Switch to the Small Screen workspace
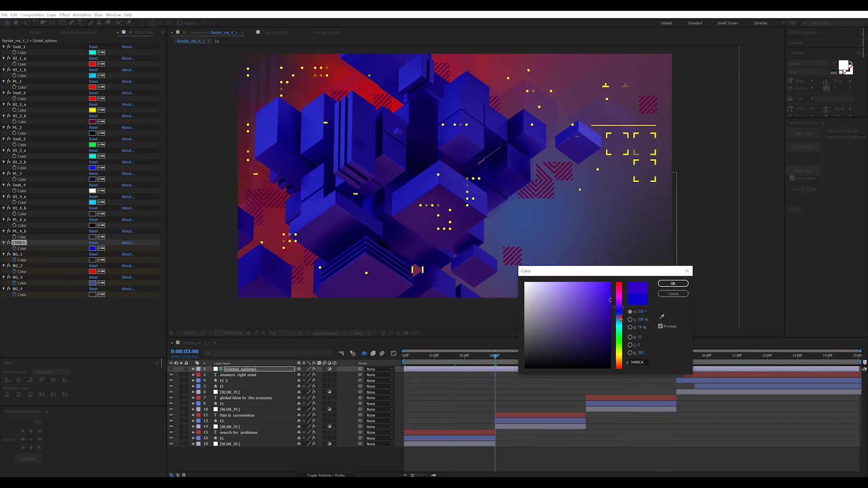 (x=727, y=23)
